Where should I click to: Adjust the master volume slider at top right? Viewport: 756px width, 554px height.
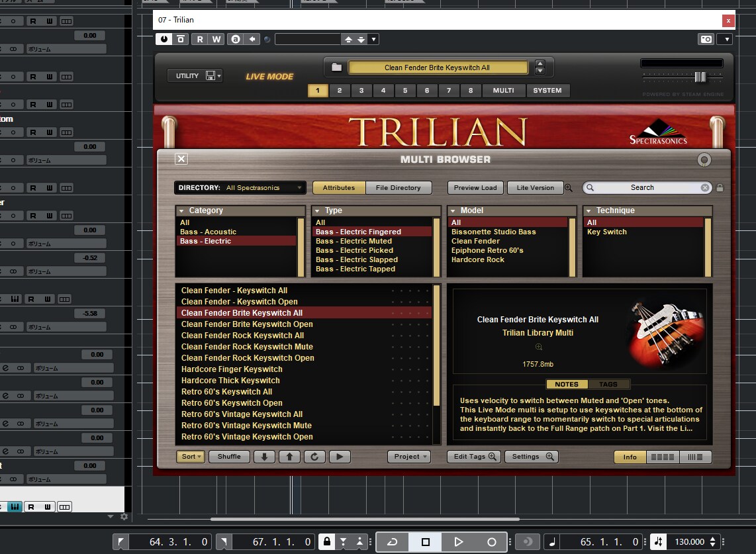pyautogui.click(x=700, y=77)
